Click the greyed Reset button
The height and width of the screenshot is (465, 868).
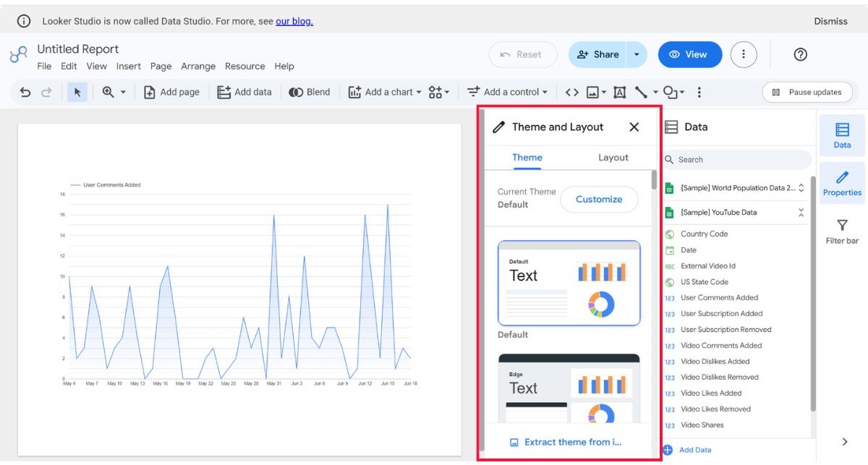point(523,54)
